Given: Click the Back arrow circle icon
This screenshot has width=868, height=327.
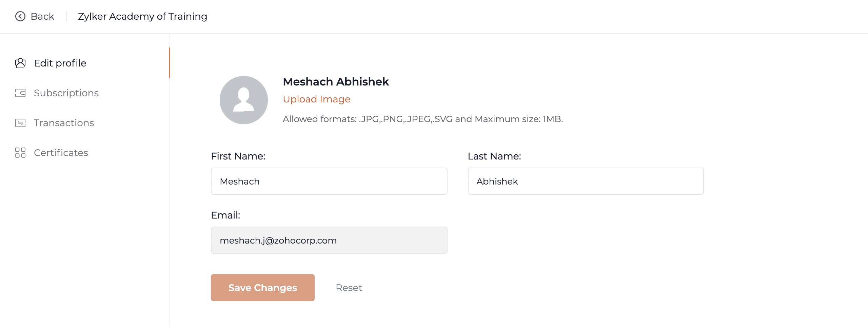Looking at the screenshot, I should (x=20, y=16).
